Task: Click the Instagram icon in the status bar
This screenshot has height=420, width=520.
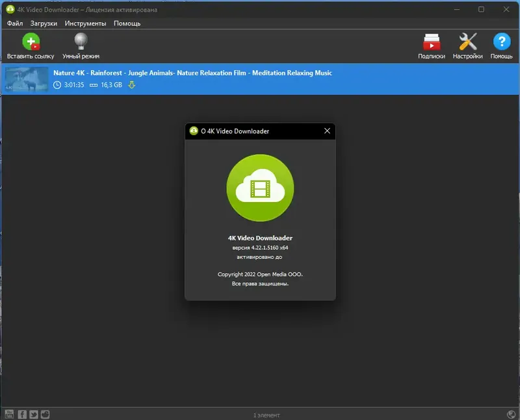Action: 44,413
